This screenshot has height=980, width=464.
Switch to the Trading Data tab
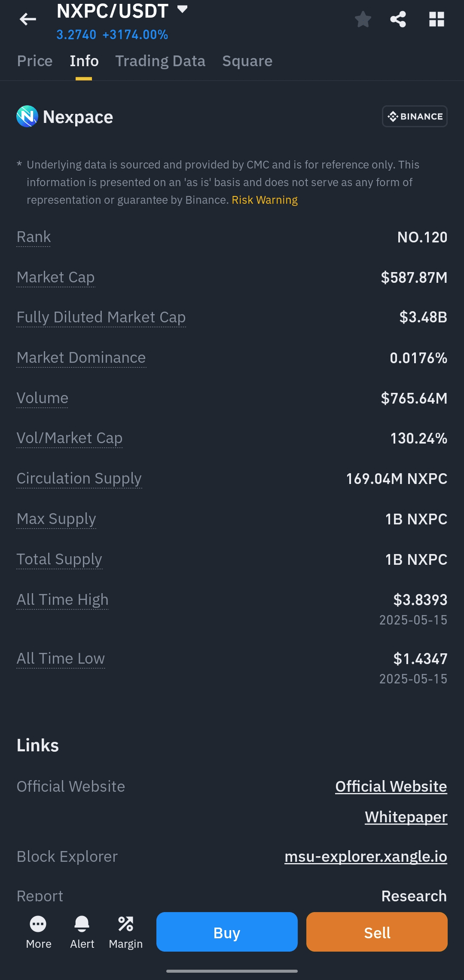(x=160, y=61)
